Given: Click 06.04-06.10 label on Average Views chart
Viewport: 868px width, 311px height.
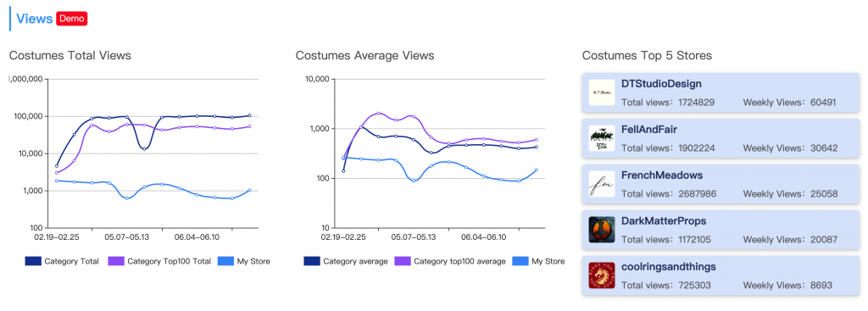Looking at the screenshot, I should (x=483, y=236).
